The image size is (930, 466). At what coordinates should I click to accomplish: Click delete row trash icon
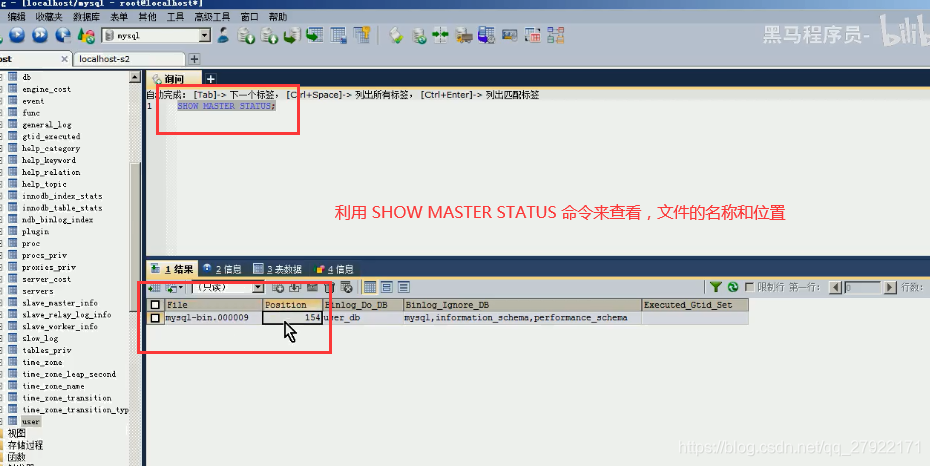[x=330, y=288]
